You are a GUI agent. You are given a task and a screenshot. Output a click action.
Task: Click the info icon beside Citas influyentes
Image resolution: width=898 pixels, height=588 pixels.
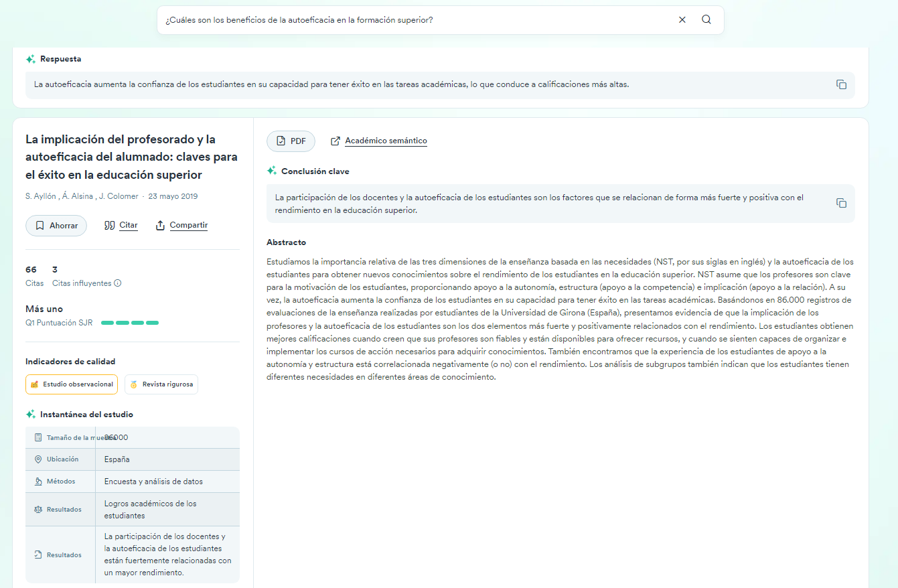pyautogui.click(x=118, y=283)
